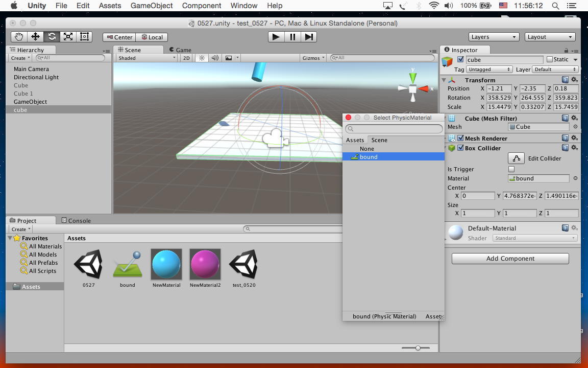This screenshot has height=368, width=588.
Task: Adjust the asset thumbnail size slider
Action: (418, 348)
